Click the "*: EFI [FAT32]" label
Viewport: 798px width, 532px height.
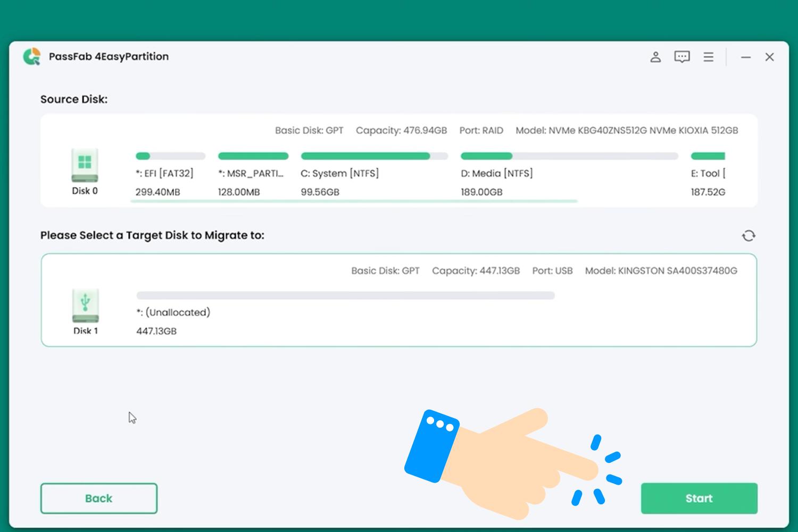point(164,173)
